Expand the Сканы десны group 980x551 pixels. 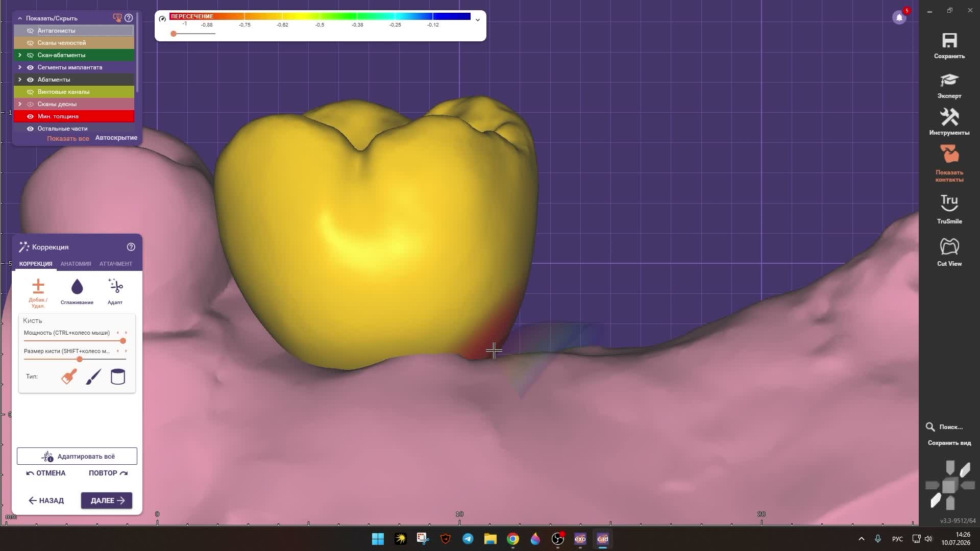click(20, 104)
